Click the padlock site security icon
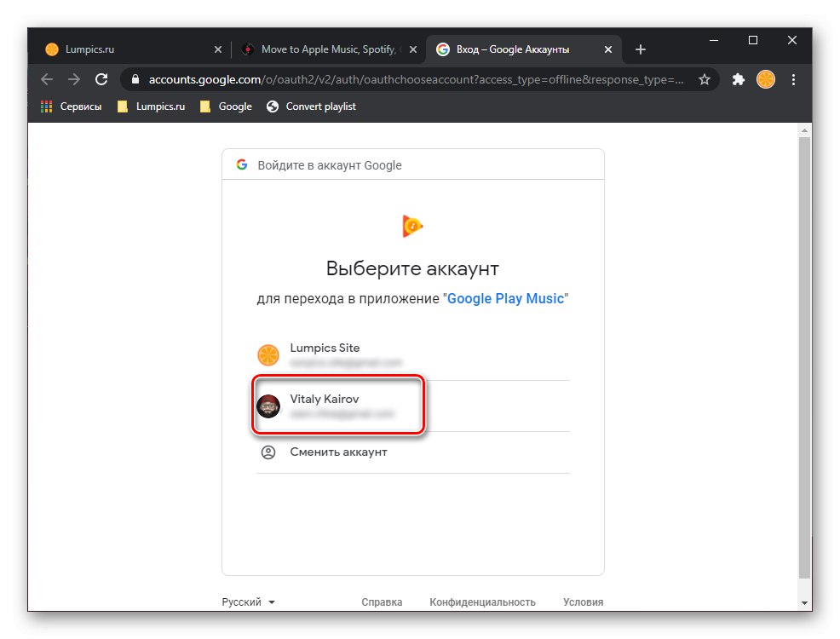Screen dimensions: 840x639 [x=135, y=79]
